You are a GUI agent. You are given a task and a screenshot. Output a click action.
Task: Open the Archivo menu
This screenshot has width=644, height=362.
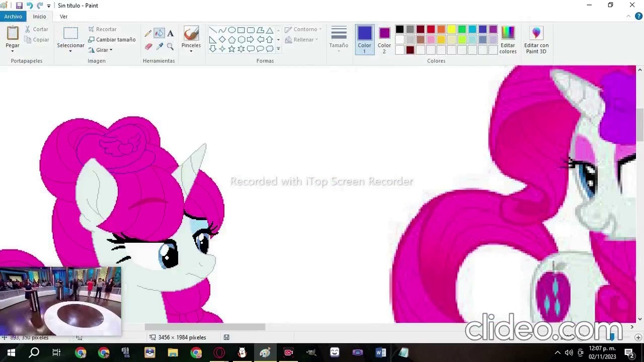coord(13,17)
